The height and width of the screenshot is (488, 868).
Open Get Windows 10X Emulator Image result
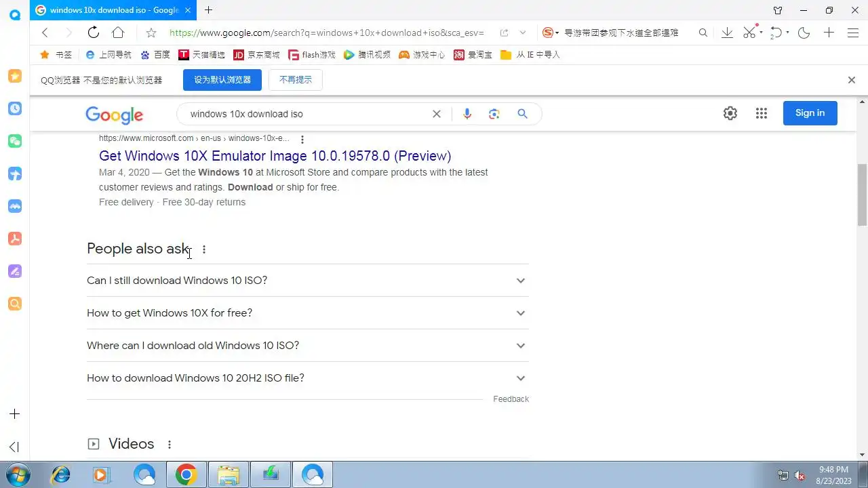point(275,156)
